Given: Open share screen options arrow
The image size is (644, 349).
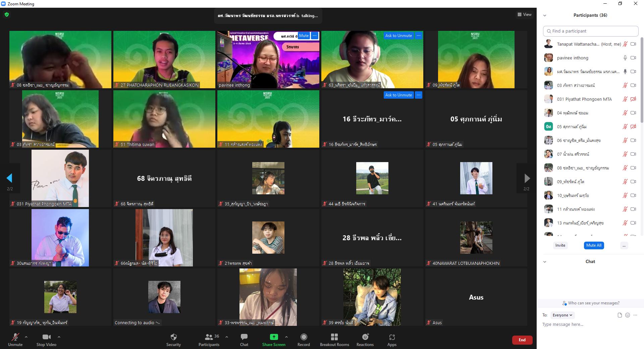Looking at the screenshot, I should point(286,337).
